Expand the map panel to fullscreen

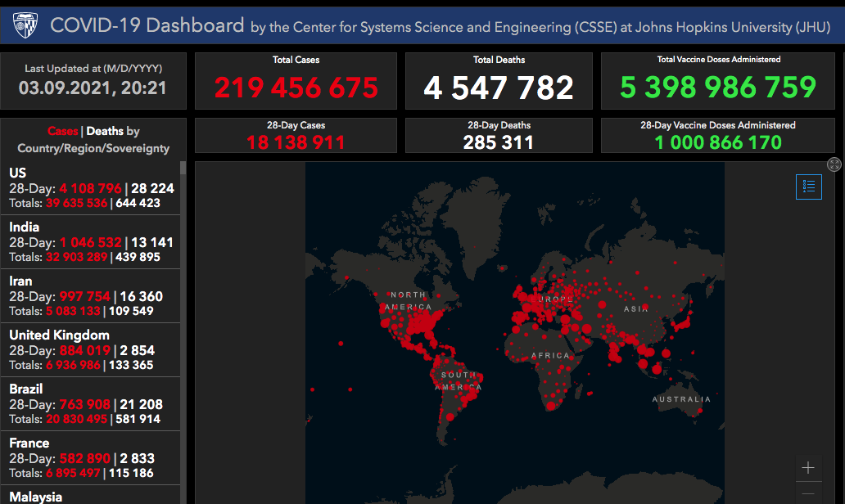[834, 164]
